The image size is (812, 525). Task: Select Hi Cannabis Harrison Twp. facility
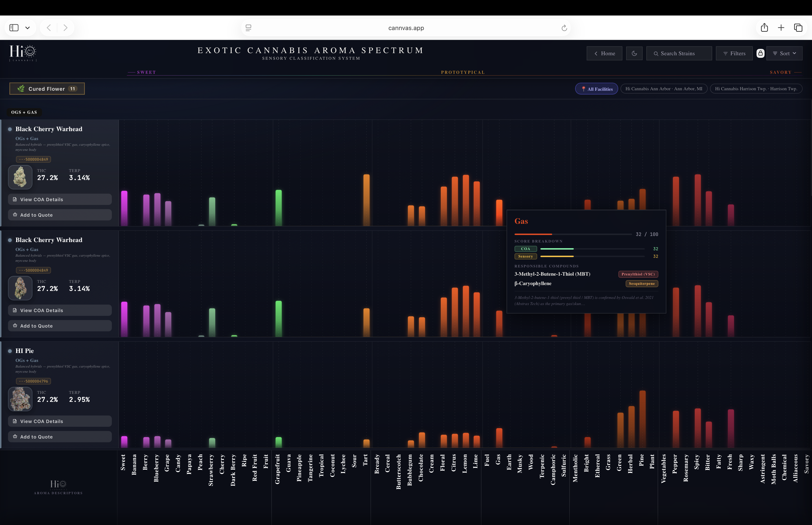click(756, 89)
